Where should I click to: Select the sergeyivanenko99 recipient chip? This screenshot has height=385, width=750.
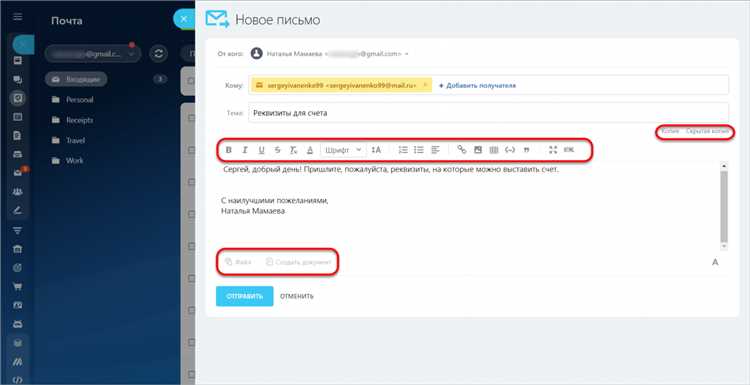coord(342,86)
